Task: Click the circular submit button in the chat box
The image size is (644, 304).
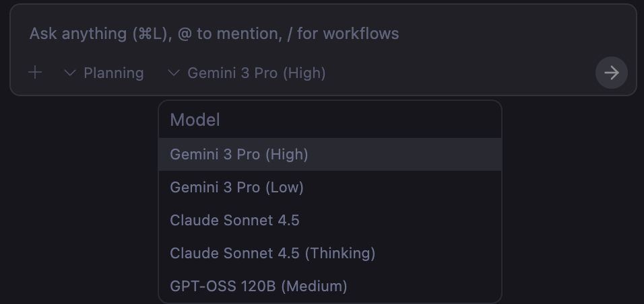Action: (611, 73)
